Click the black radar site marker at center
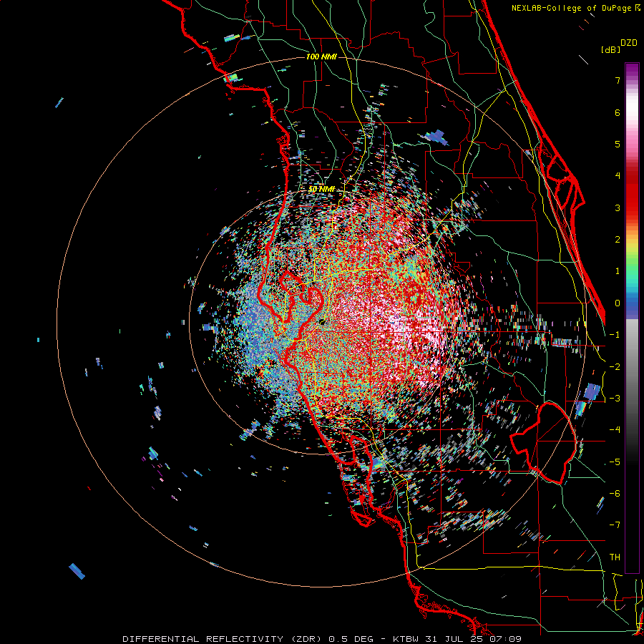The image size is (644, 644). point(322,322)
